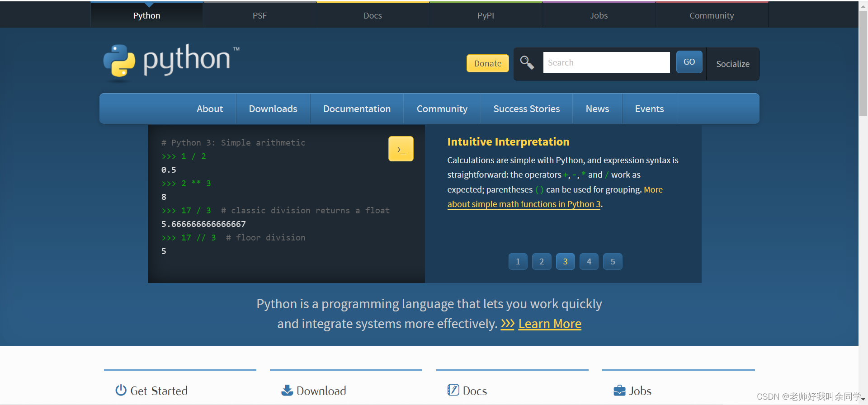Click the Get Started power icon
This screenshot has height=405, width=868.
121,390
